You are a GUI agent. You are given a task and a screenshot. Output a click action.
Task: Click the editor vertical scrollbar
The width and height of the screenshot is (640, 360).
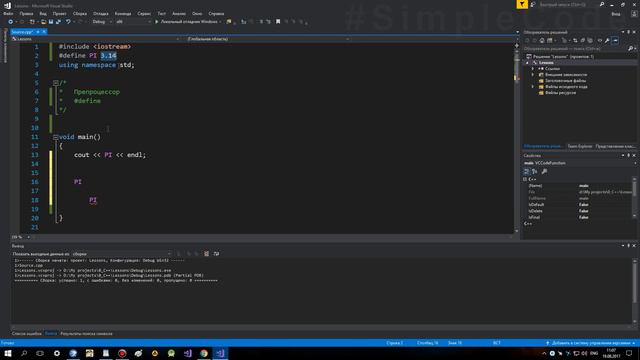517,139
